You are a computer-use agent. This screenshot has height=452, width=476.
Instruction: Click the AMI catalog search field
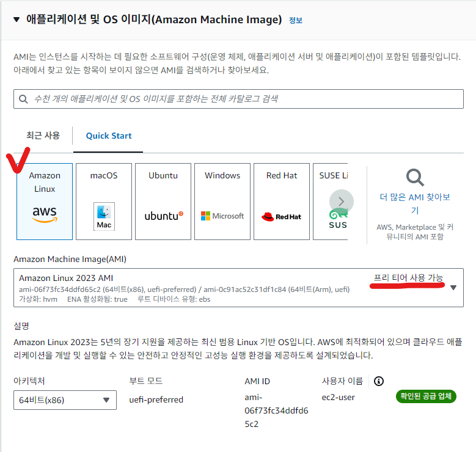coord(238,99)
